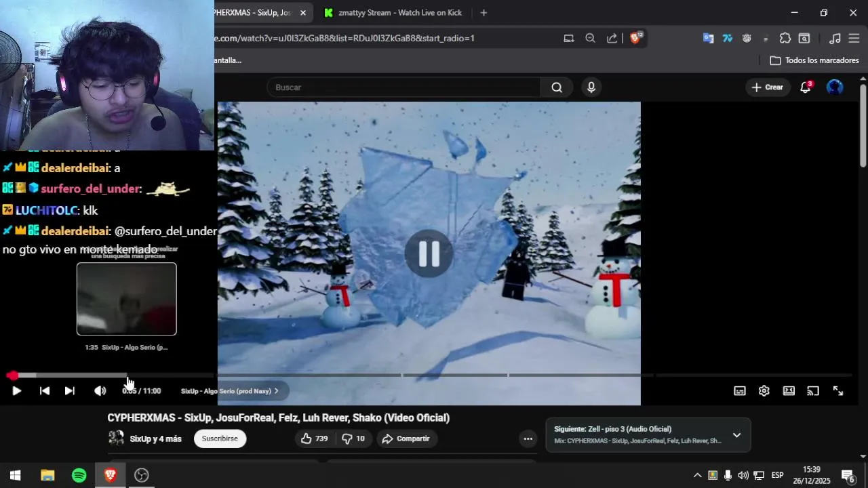Skip to the previous video in playlist

(45, 391)
